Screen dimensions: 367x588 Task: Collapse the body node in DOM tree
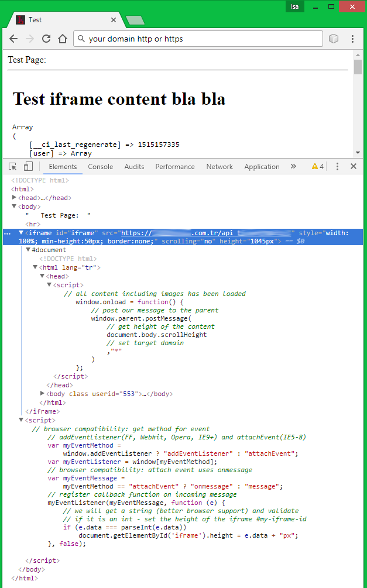tap(14, 207)
